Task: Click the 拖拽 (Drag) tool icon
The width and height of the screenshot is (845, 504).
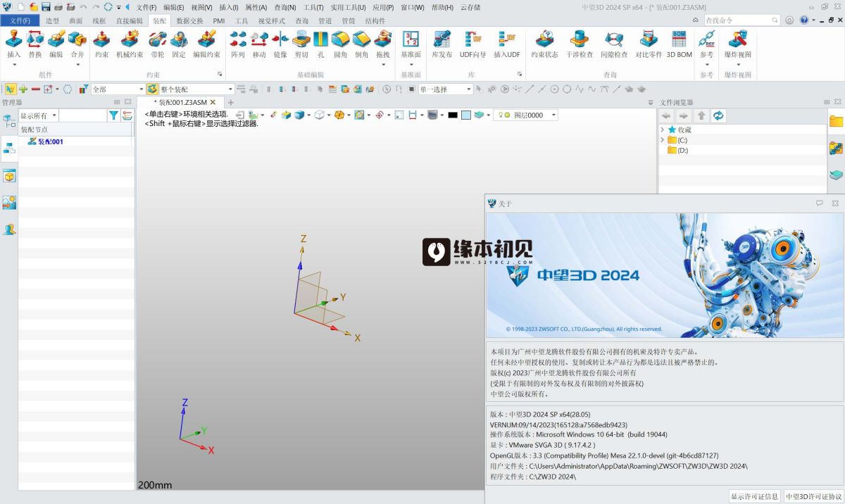Action: (383, 39)
